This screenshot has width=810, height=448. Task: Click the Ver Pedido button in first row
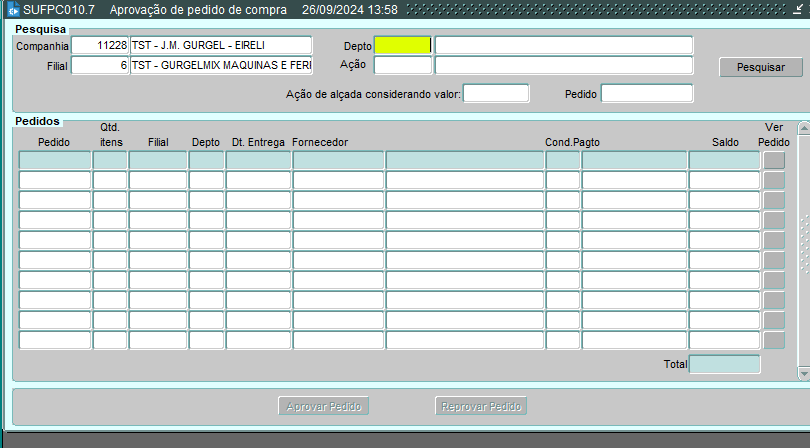(x=774, y=160)
